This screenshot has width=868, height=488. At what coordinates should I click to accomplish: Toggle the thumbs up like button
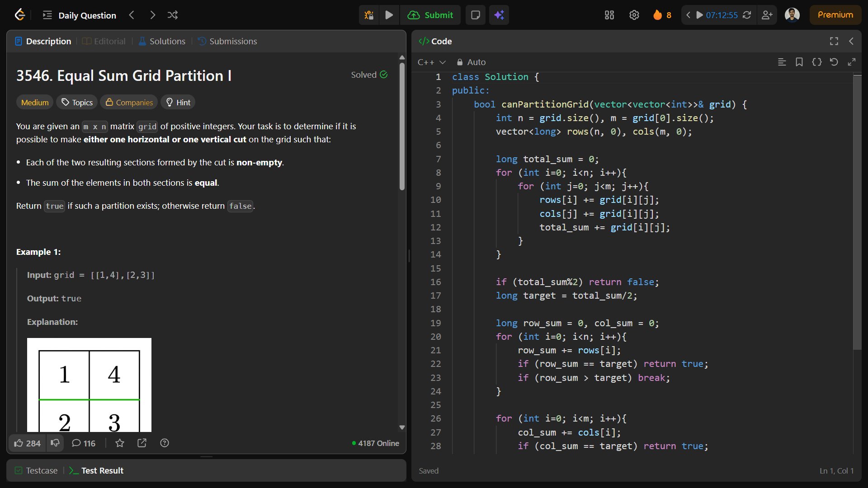point(27,443)
